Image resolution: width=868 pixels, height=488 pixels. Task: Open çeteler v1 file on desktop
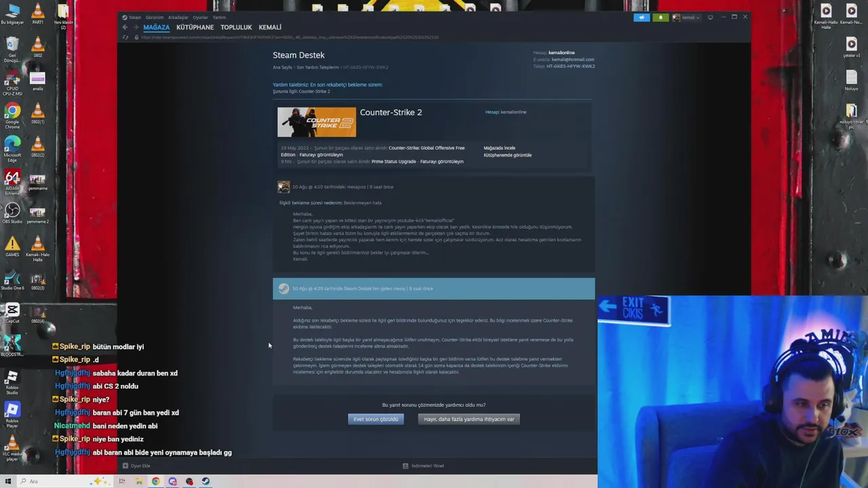pyautogui.click(x=851, y=47)
